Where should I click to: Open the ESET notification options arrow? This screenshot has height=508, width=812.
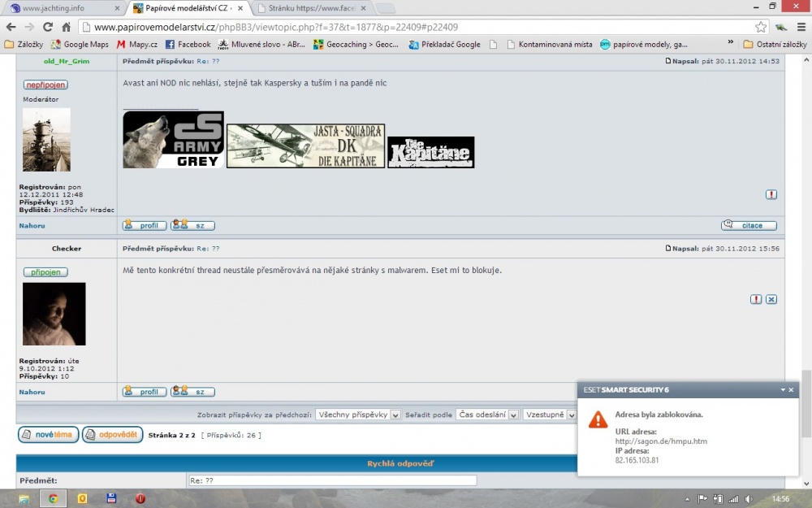[x=783, y=390]
